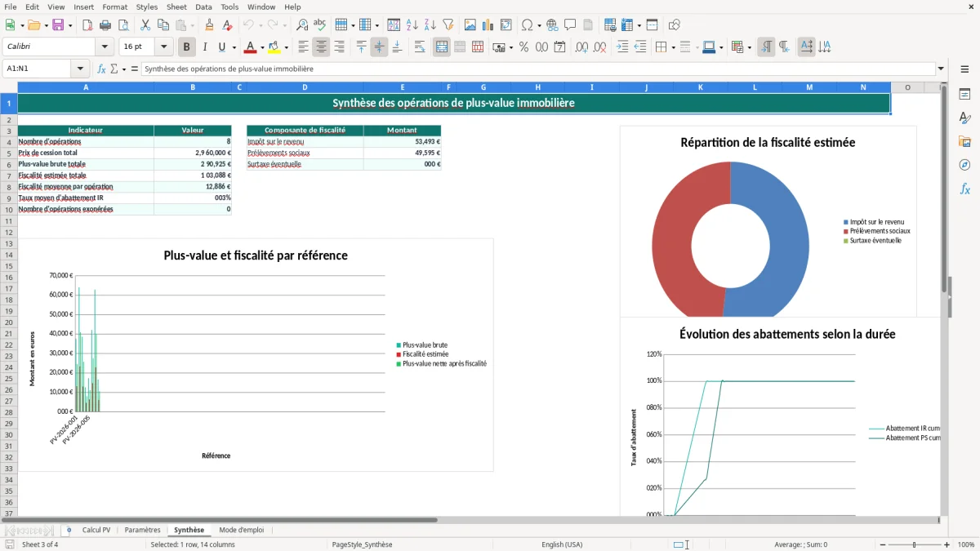The height and width of the screenshot is (551, 980).
Task: Toggle Center Vertically alignment
Action: (379, 47)
